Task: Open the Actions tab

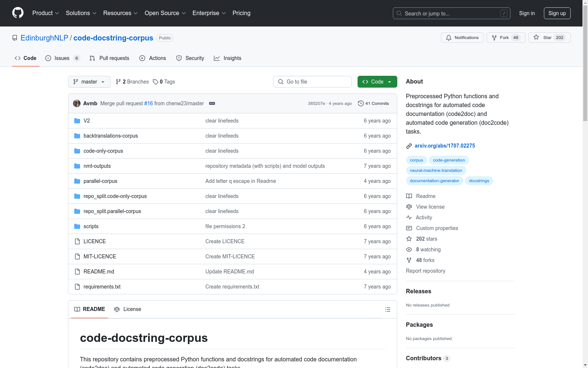Action: tap(153, 58)
